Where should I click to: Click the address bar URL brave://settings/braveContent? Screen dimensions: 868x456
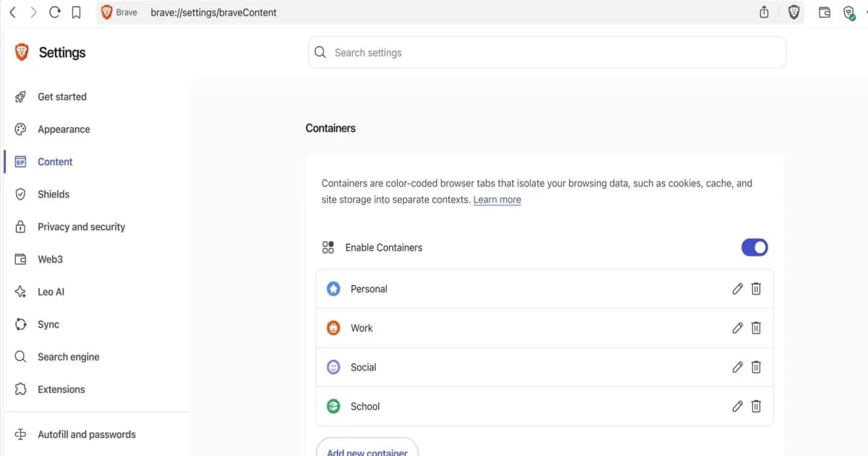tap(213, 12)
